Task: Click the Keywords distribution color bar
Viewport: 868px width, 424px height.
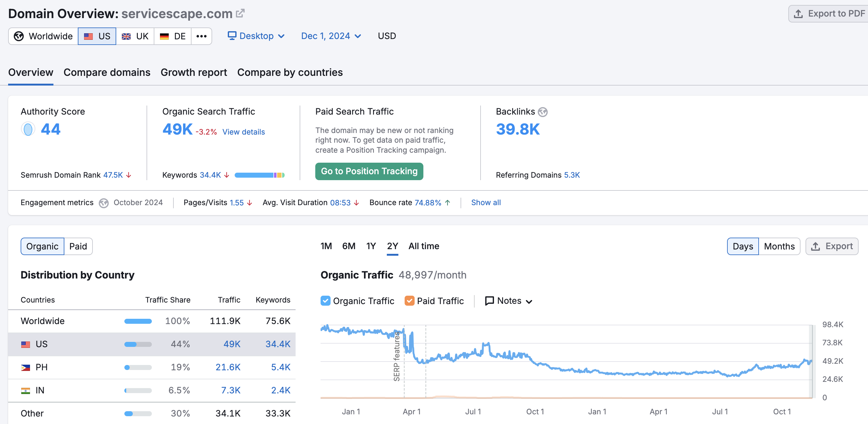Action: 259,175
